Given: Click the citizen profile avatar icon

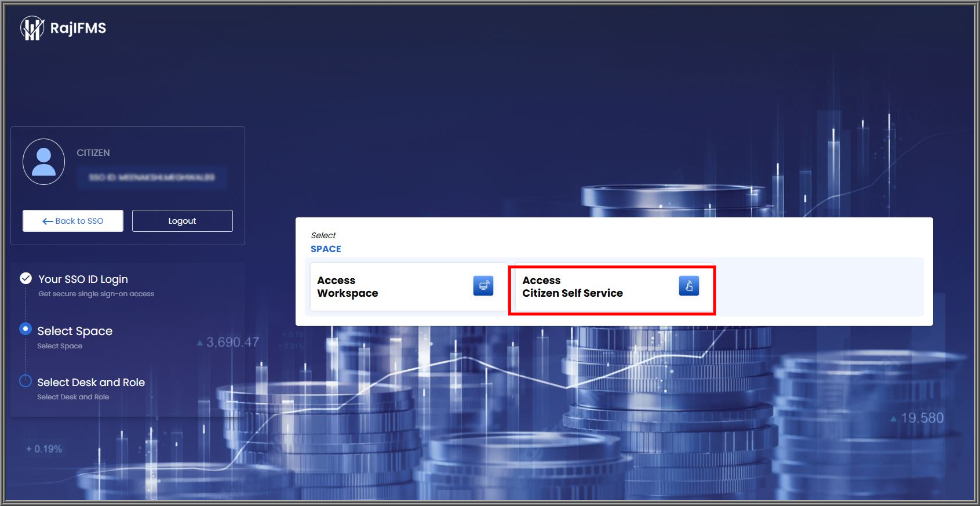Looking at the screenshot, I should pyautogui.click(x=43, y=162).
